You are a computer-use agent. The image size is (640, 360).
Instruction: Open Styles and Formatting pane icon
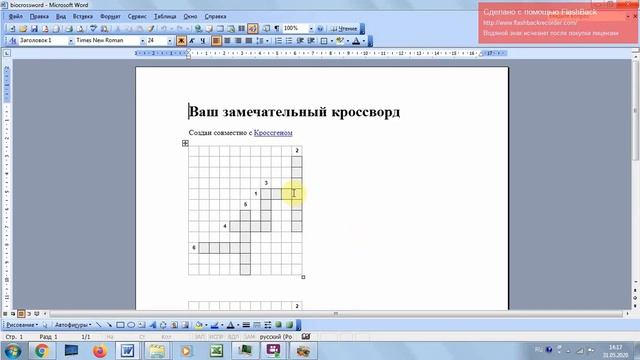pyautogui.click(x=12, y=40)
